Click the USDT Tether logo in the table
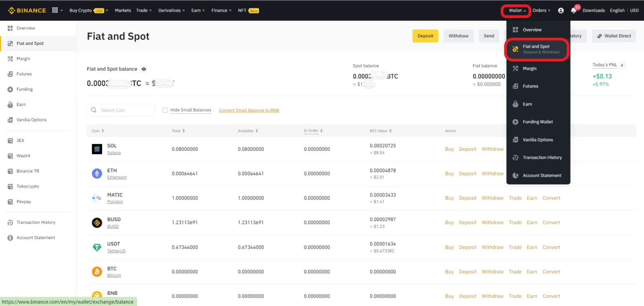The image size is (644, 306). 97,247
